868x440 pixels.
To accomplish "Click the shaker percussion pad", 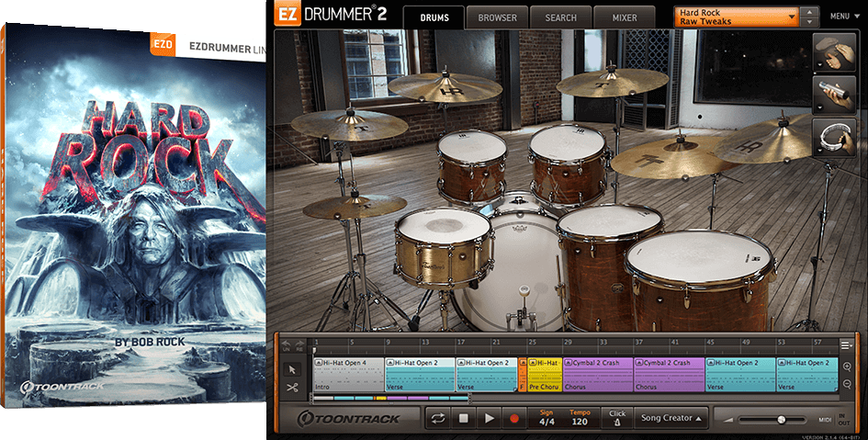I will (x=834, y=96).
